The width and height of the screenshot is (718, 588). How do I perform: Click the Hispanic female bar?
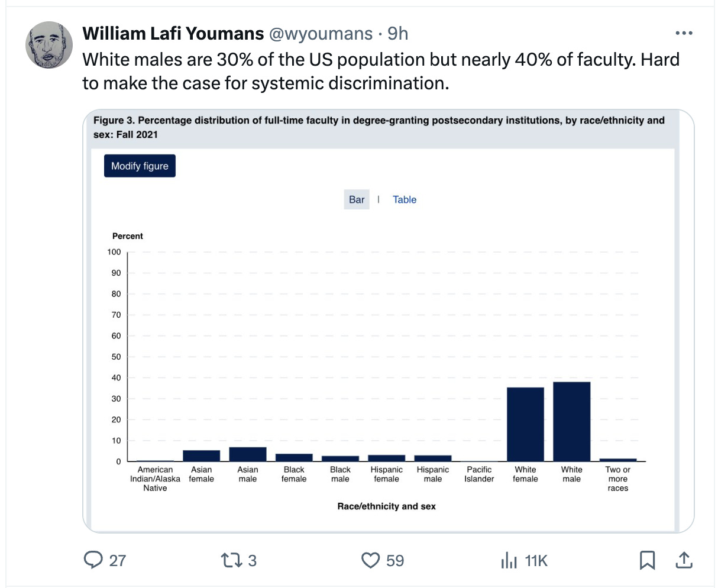[x=387, y=458]
